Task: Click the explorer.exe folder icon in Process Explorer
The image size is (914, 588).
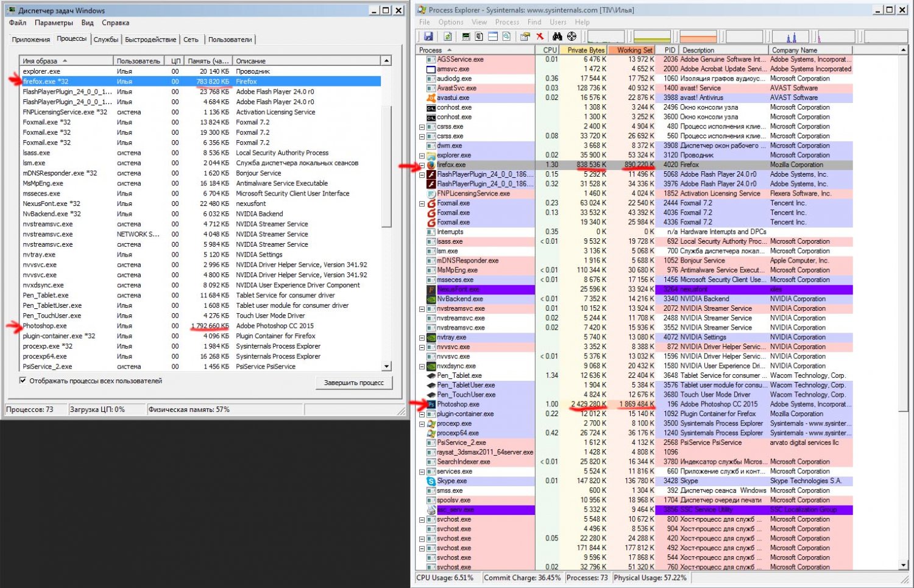Action: [x=431, y=155]
